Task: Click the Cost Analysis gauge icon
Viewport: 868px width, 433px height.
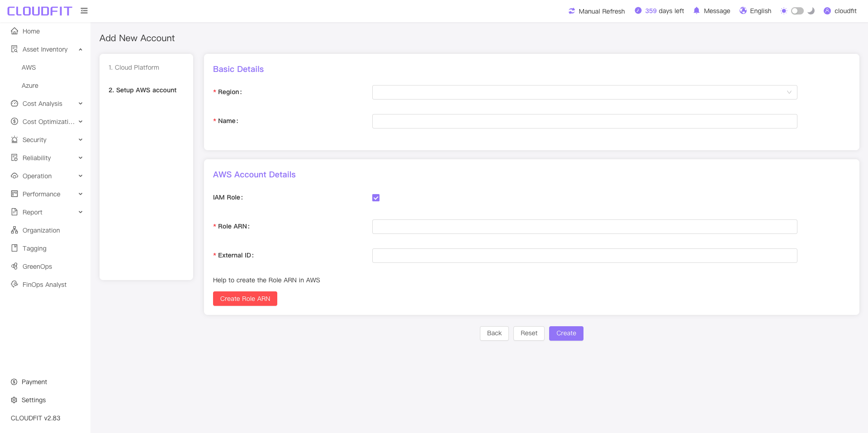Action: click(14, 104)
